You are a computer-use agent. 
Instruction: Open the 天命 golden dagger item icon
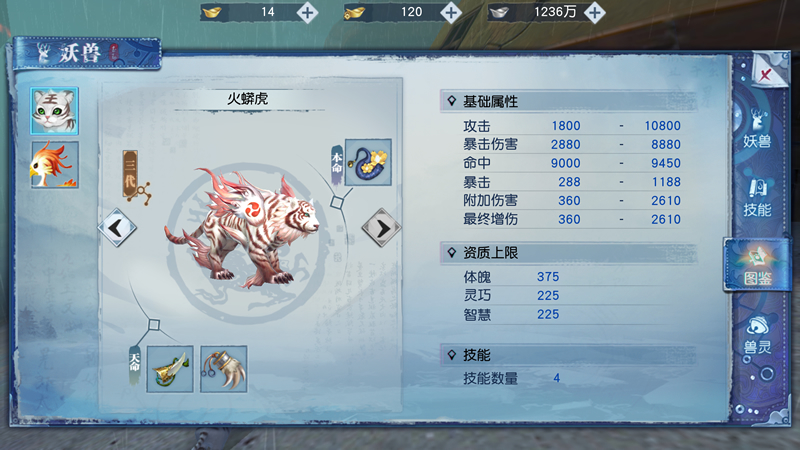click(x=170, y=369)
